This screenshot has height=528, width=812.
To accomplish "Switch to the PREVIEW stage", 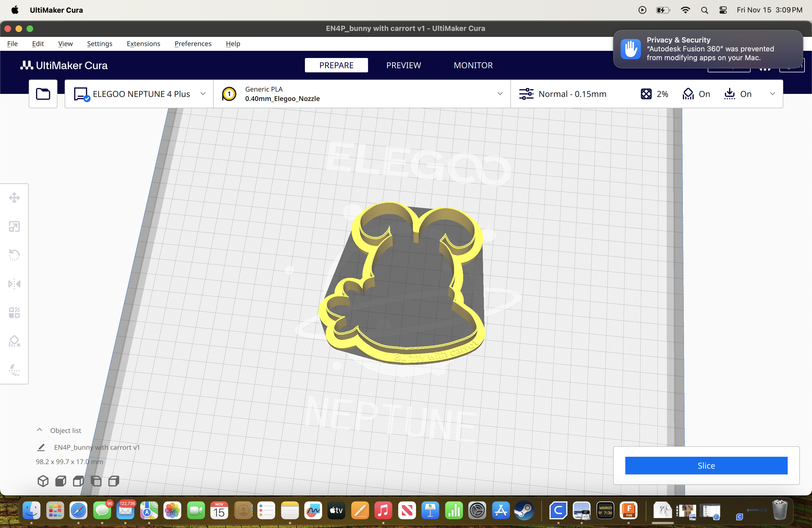I will (x=404, y=65).
